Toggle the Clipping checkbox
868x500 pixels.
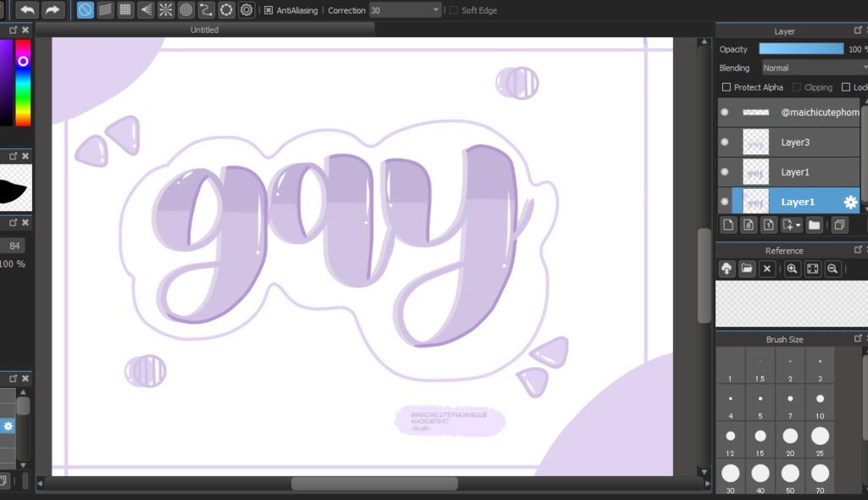point(797,87)
